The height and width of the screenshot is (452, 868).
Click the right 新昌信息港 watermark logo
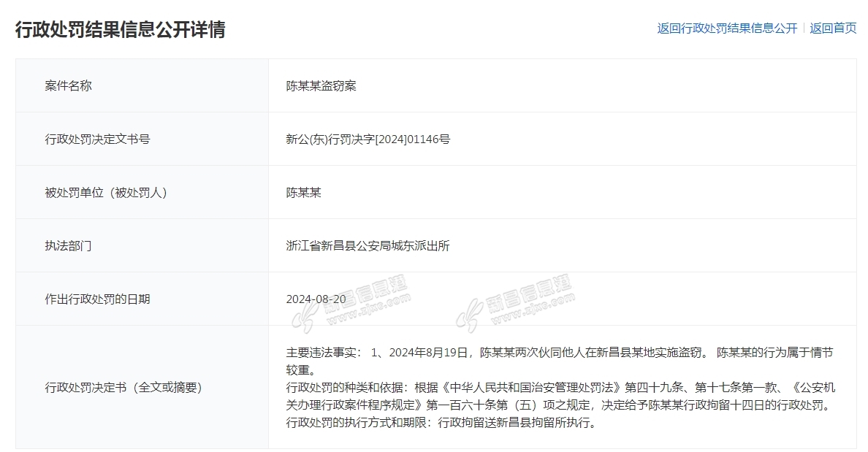click(516, 302)
